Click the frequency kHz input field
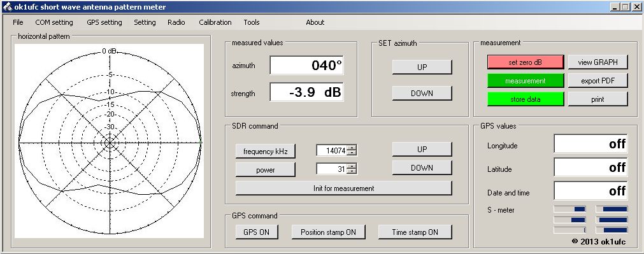 click(332, 151)
